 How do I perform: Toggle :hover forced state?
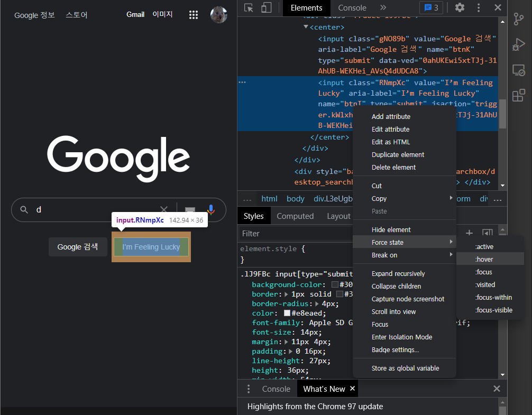pyautogui.click(x=490, y=260)
